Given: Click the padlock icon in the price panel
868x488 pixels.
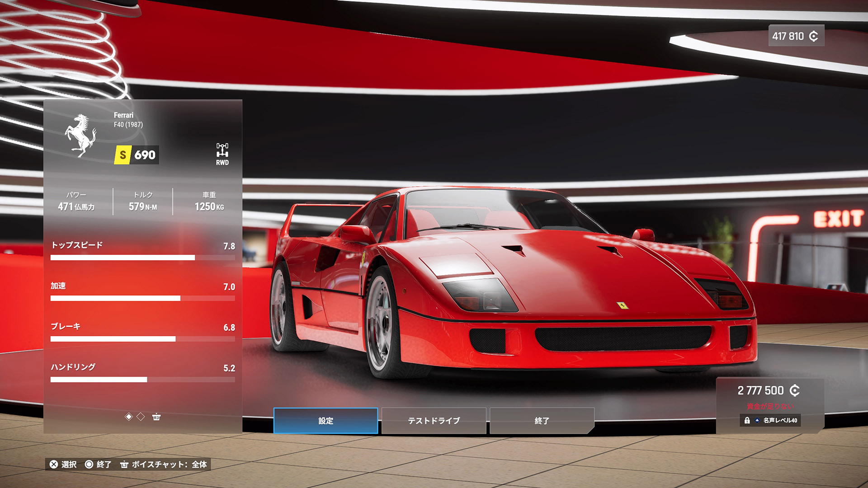Looking at the screenshot, I should click(x=747, y=420).
